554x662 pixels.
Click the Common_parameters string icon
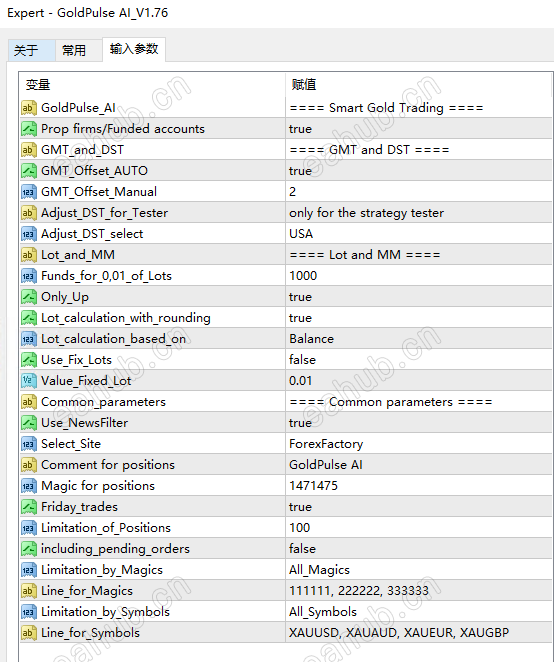(29, 402)
